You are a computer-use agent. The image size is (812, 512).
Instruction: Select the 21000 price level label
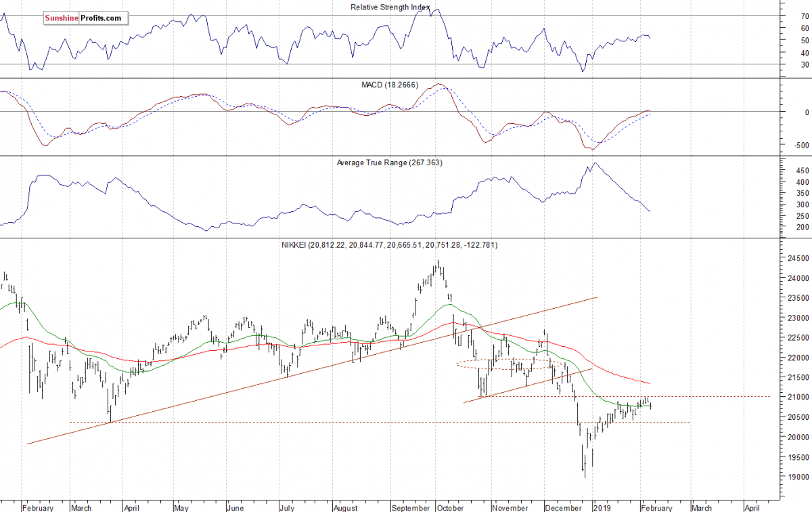(x=792, y=397)
